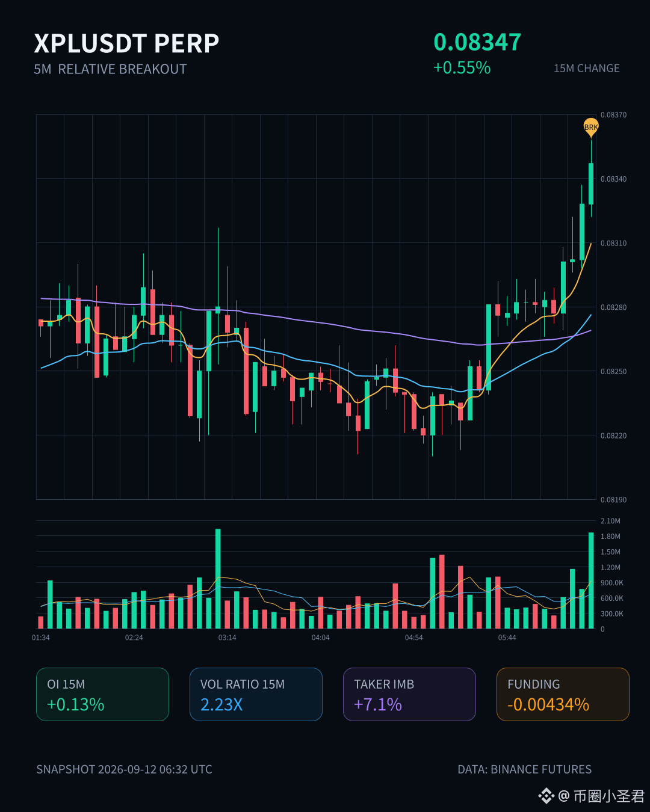Click the orange BRK breakout marker
This screenshot has height=812, width=650.
pos(591,127)
